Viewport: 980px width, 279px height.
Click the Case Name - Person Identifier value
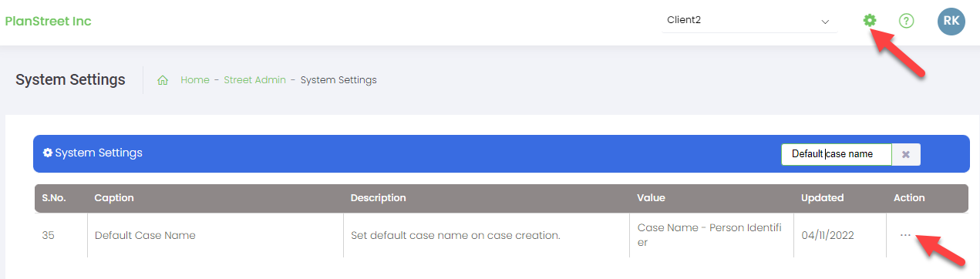click(x=709, y=235)
